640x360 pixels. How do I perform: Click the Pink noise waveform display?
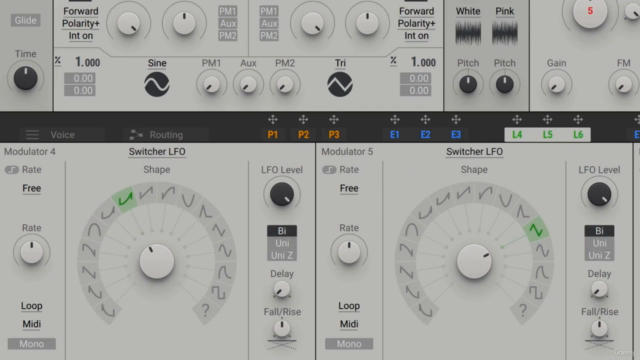(x=505, y=33)
